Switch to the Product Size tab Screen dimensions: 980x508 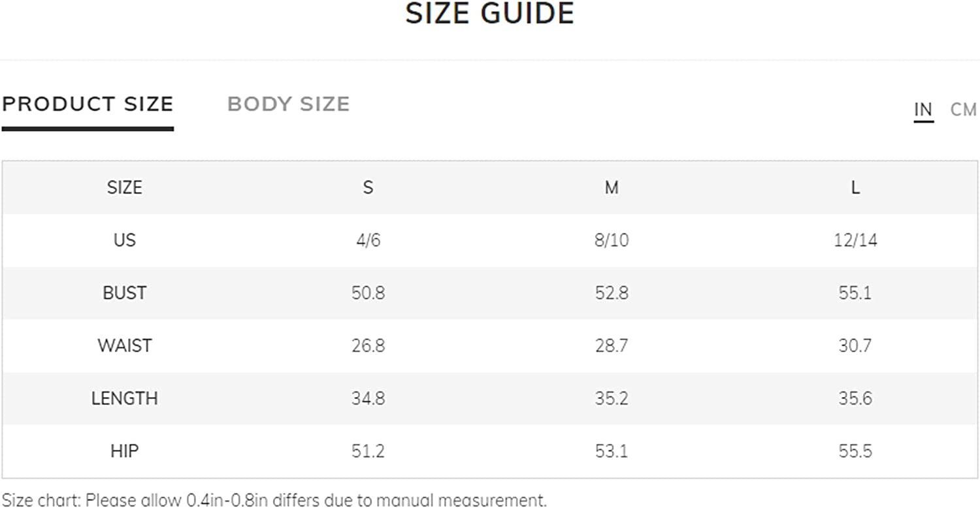88,104
